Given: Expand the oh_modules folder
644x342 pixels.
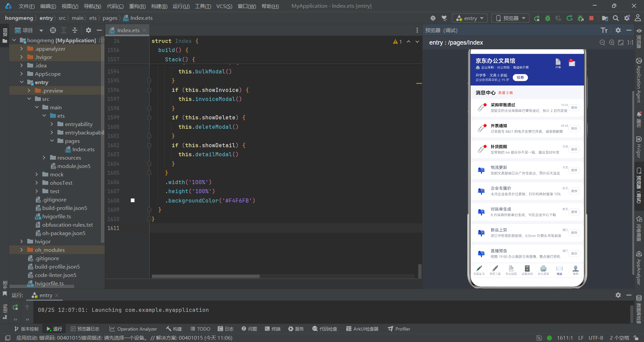Looking at the screenshot, I should coord(21,250).
